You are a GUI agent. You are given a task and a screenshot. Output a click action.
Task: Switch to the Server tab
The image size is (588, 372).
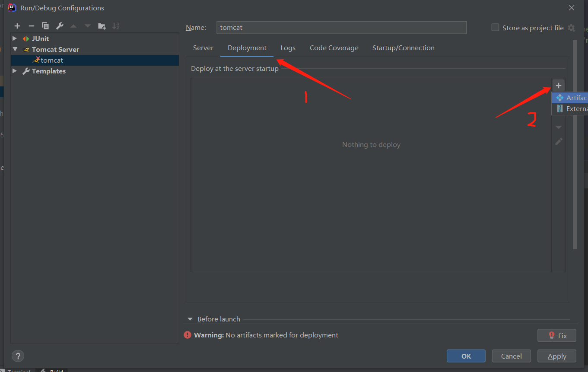(203, 48)
